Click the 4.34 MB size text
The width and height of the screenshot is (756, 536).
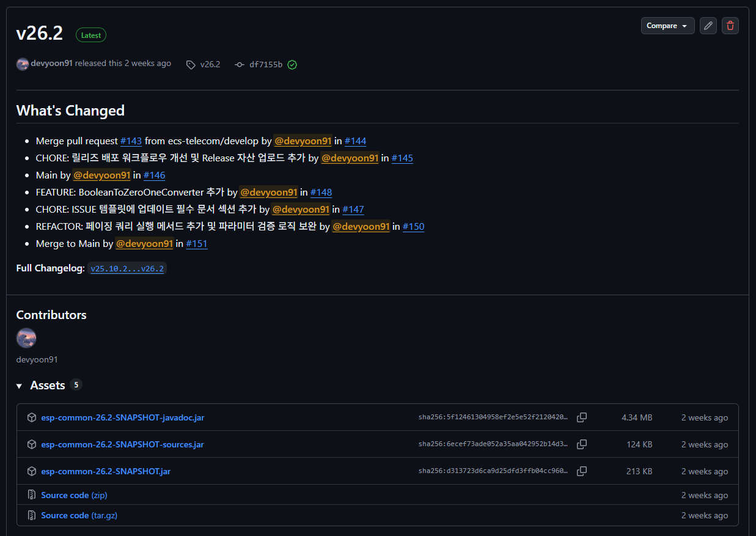click(637, 418)
